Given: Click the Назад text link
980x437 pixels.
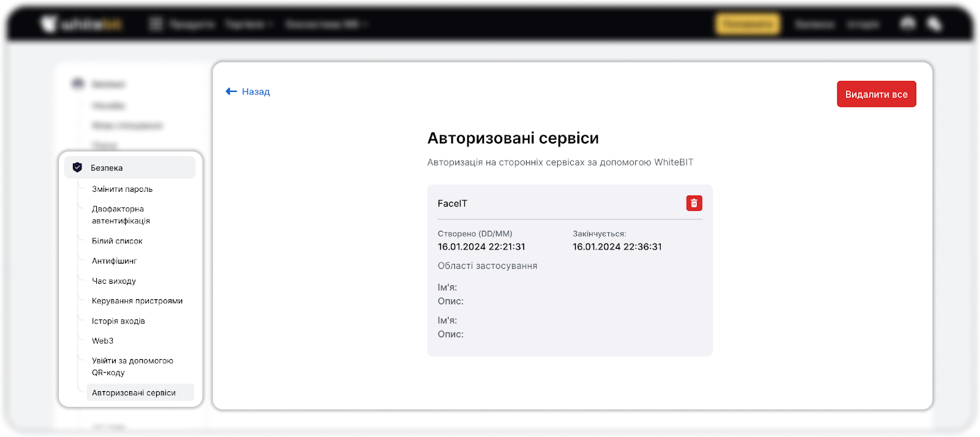Looking at the screenshot, I should coord(255,92).
